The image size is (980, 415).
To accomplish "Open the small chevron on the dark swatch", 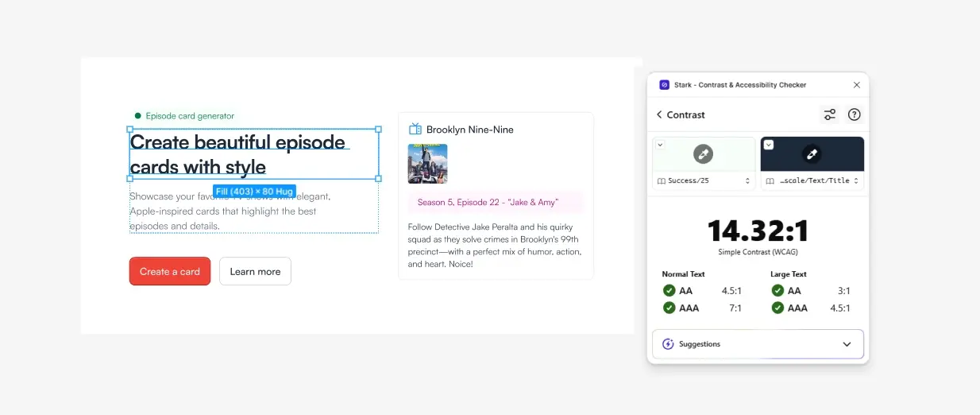I will (768, 144).
